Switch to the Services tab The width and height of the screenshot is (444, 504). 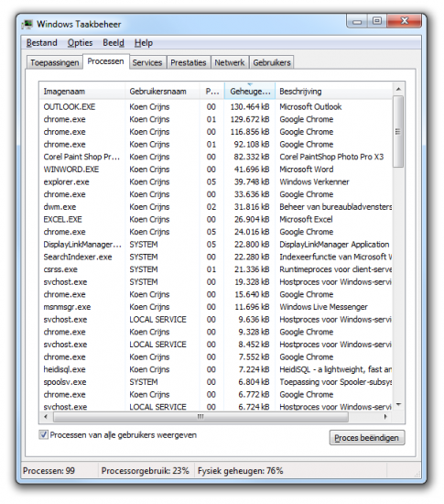(x=147, y=62)
